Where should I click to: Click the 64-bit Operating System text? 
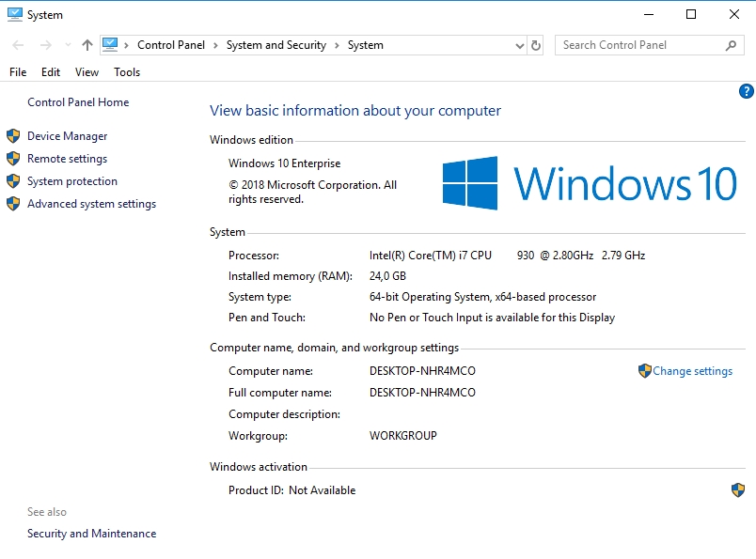(482, 297)
